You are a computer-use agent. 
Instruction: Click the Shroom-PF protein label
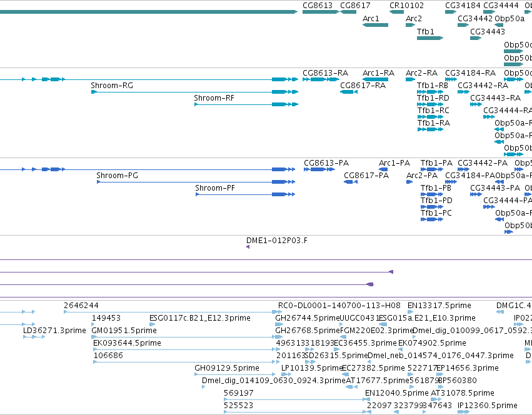tap(215, 188)
